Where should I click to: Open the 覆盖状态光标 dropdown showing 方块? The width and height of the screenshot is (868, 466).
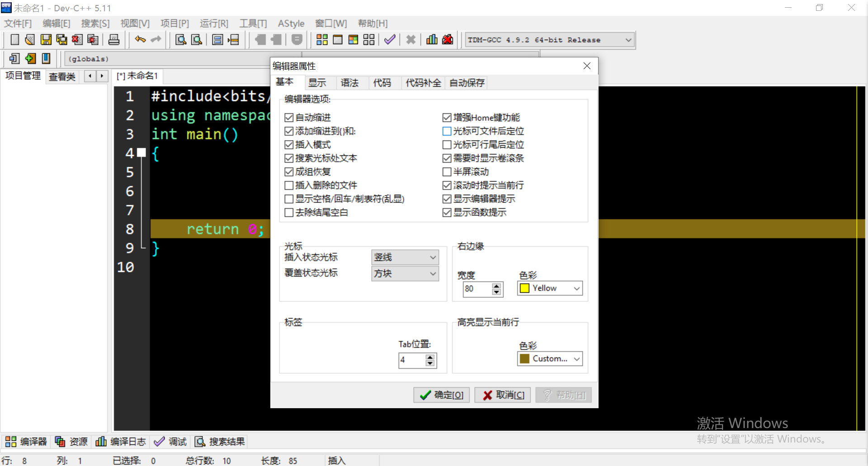tap(405, 273)
